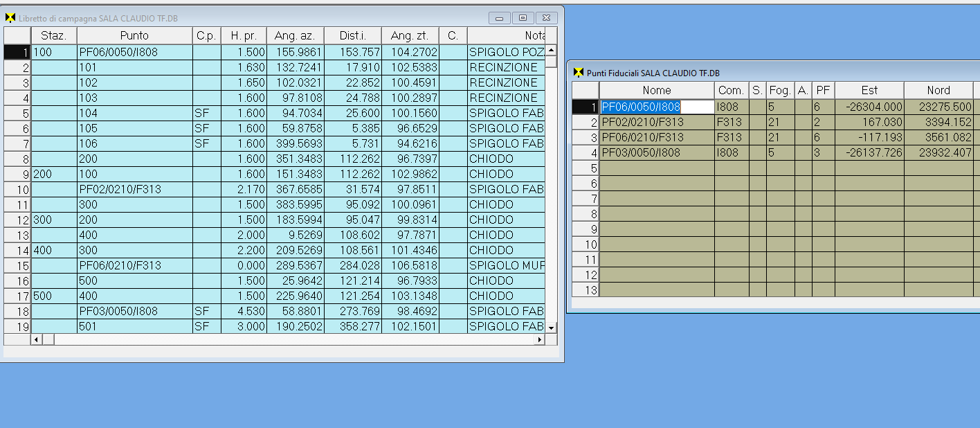
Task: Select the zenith angle cell 104.2702
Action: [x=410, y=52]
